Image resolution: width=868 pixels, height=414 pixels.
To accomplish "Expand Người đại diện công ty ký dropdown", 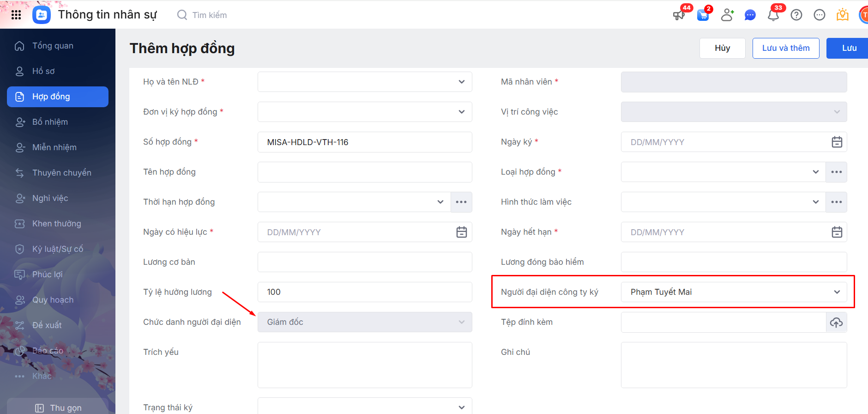I will 837,292.
